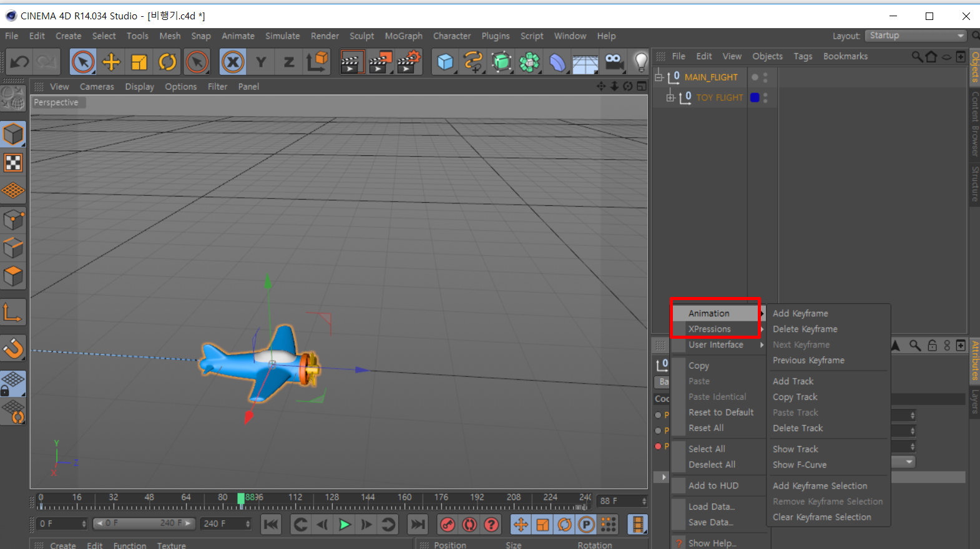
Task: Switch to Edges mode
Action: click(x=13, y=248)
